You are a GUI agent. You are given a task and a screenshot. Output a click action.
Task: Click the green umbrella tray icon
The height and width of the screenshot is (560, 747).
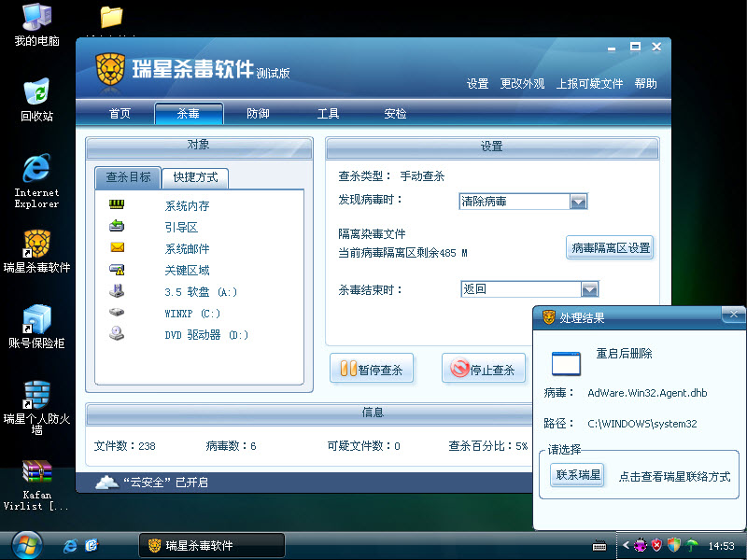point(692,545)
